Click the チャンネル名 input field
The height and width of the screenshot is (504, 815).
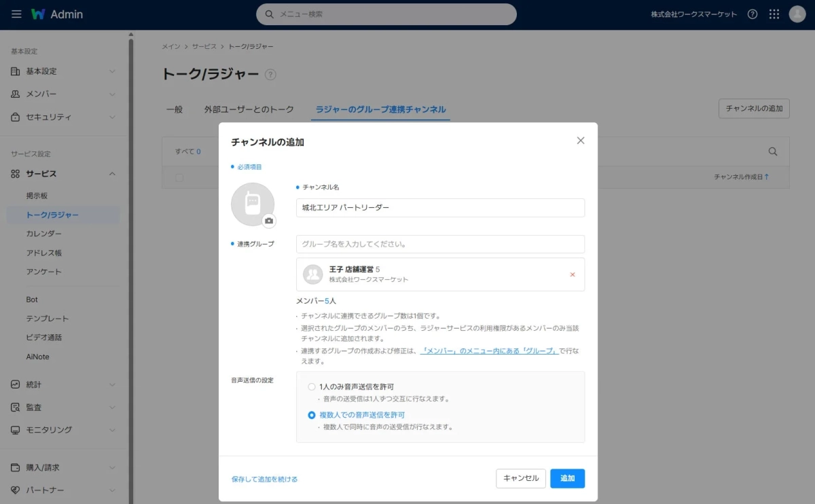coord(439,208)
